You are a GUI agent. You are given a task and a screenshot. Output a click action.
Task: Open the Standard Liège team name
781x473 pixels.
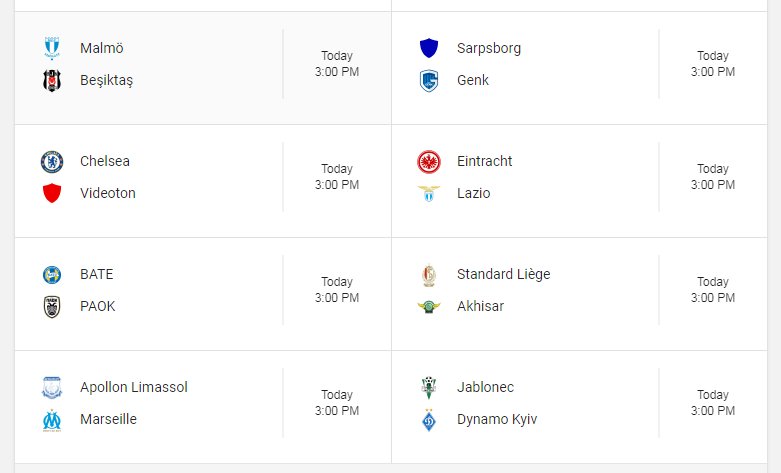click(x=504, y=274)
